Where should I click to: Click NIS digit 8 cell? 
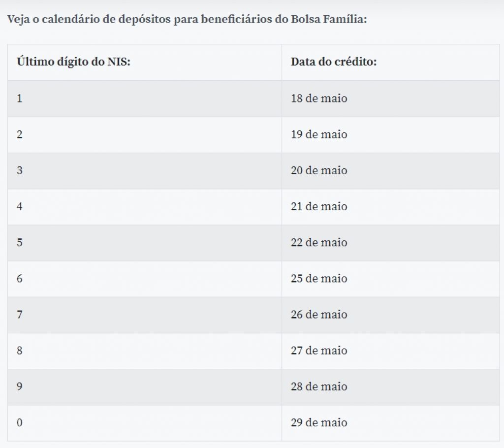click(x=145, y=351)
